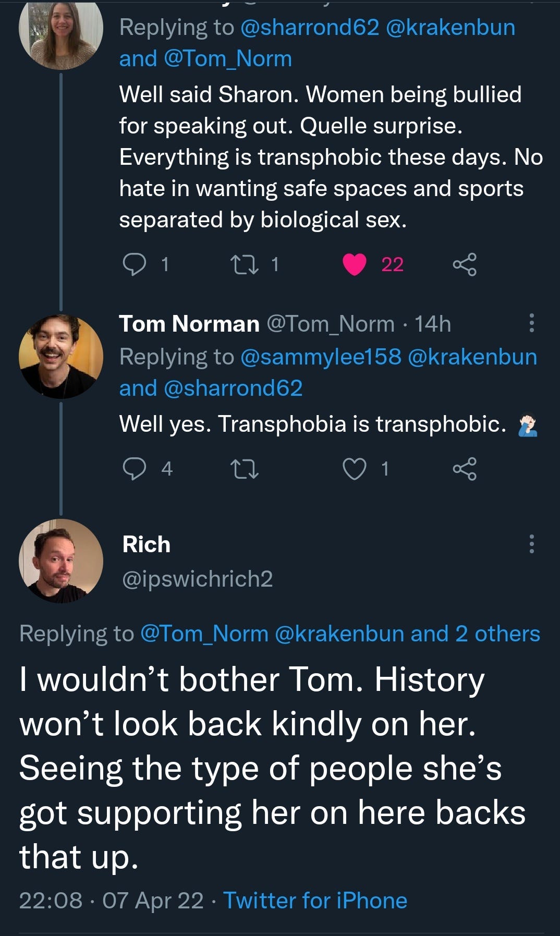
Task: Reply to the 'Well said Sharon' tweet
Action: (134, 264)
